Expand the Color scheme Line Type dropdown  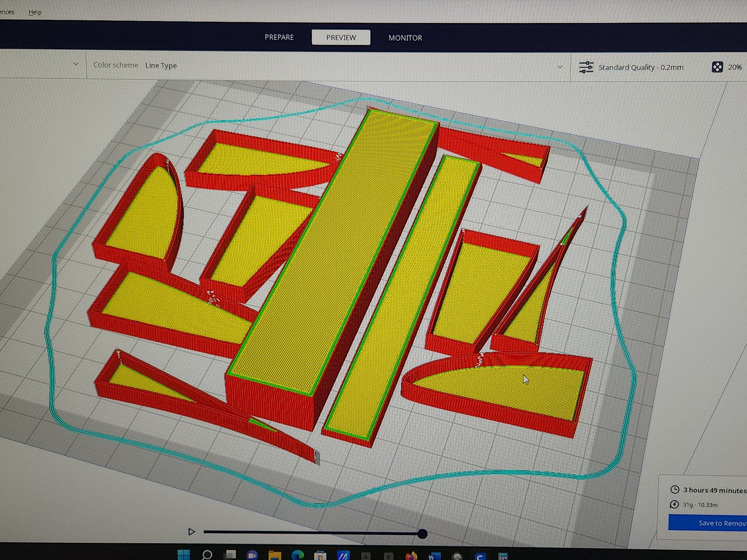tap(559, 67)
